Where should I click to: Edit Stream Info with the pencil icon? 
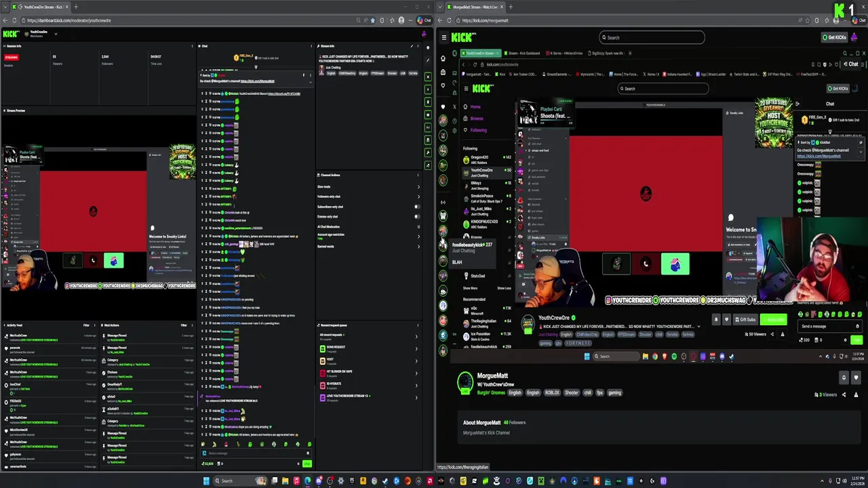pos(412,46)
